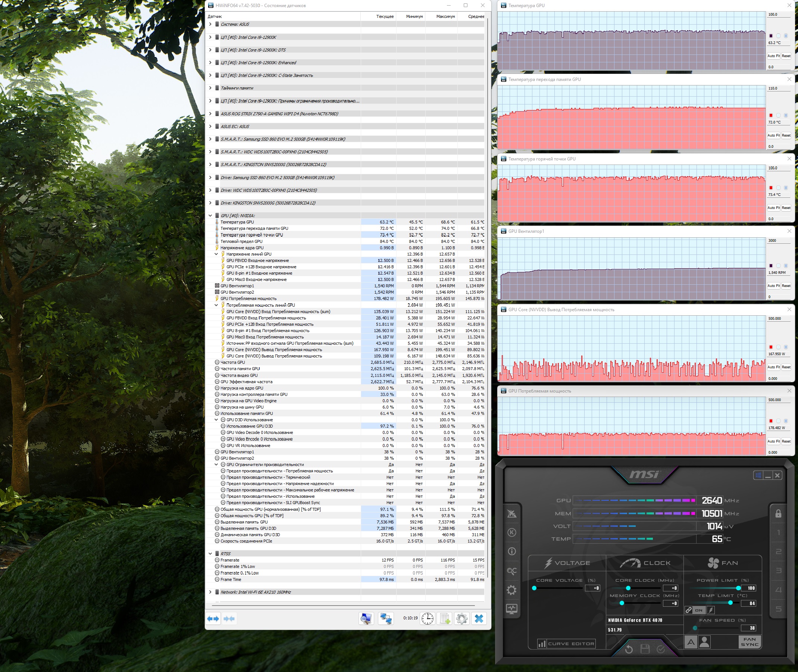Select Afterburner profile slot 1
The height and width of the screenshot is (672, 798).
778,532
